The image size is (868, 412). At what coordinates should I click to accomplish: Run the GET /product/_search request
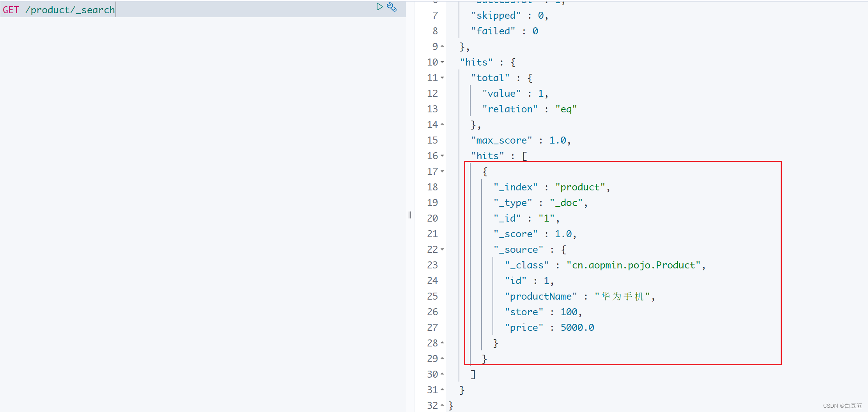tap(379, 7)
